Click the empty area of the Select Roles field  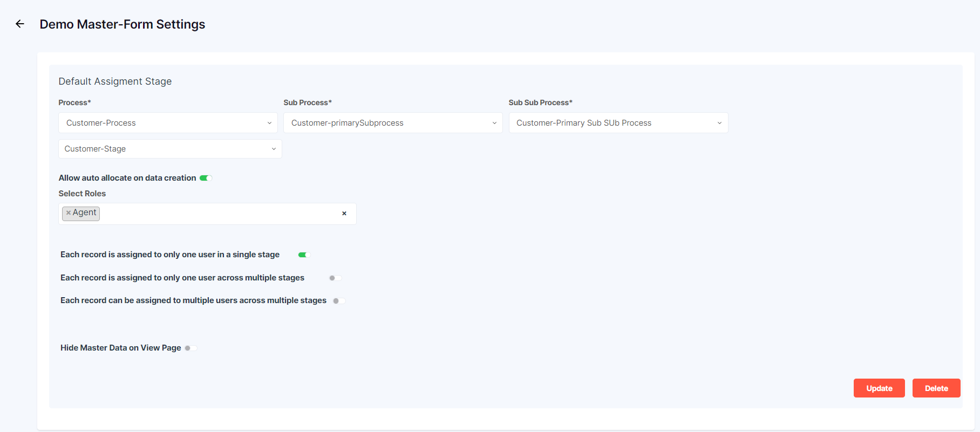point(216,214)
